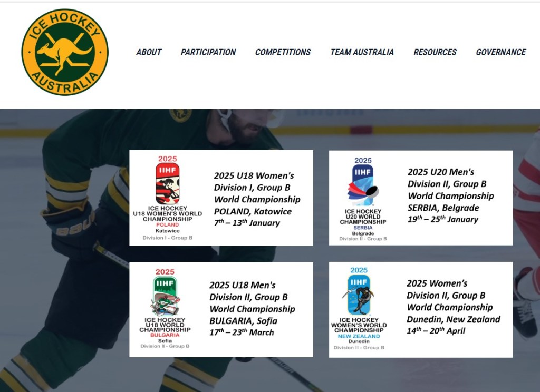
Task: Open the Women's Dunedin New Zealand card
Action: coord(421,310)
